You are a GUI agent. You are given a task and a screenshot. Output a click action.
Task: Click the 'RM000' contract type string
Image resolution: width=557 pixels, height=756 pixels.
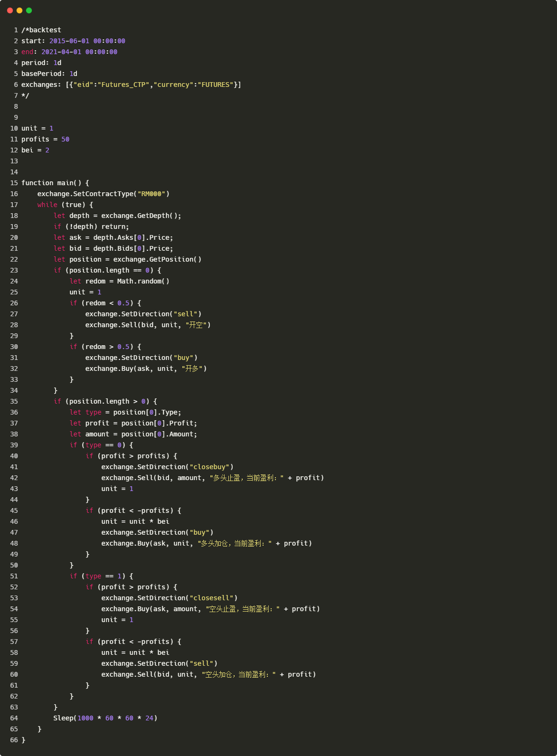point(151,194)
